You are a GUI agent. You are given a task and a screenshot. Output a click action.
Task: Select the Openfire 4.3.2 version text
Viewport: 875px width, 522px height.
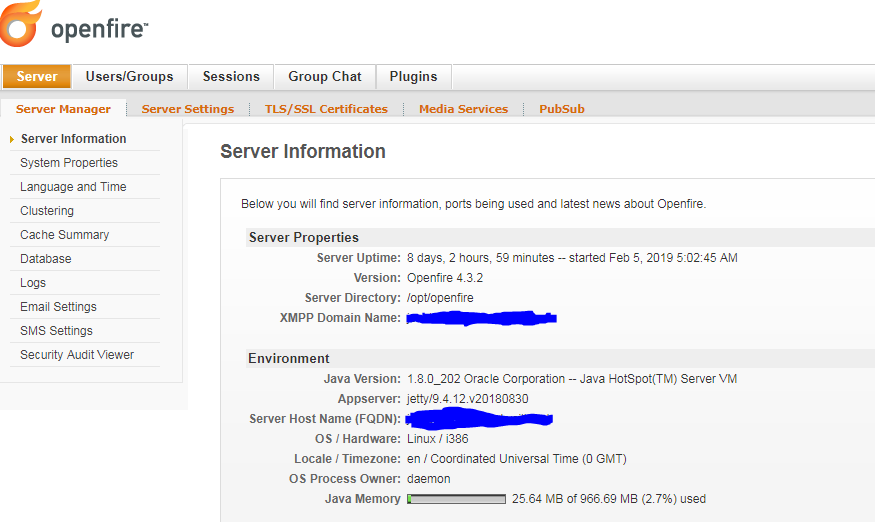[445, 278]
